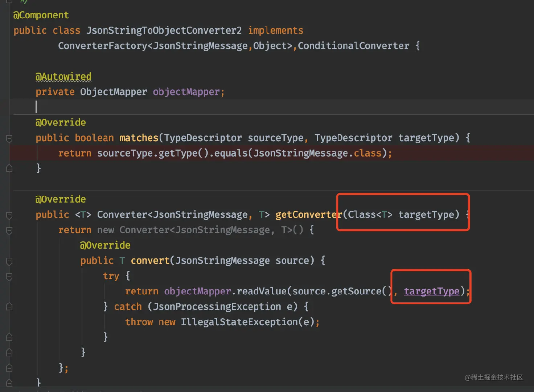This screenshot has height=392, width=534.
Task: Click objectMapper field name in its declaration
Action: pos(186,92)
